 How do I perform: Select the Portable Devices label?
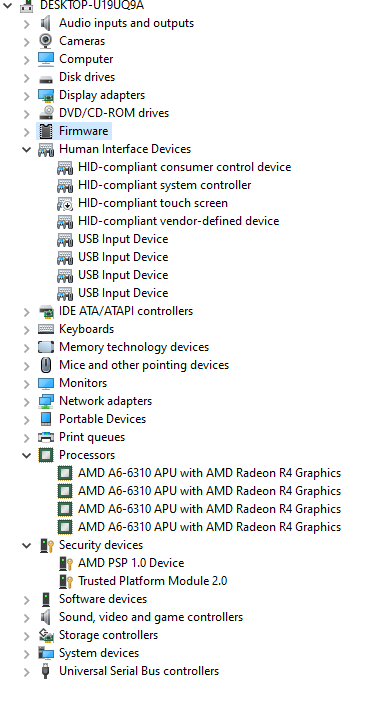[103, 419]
